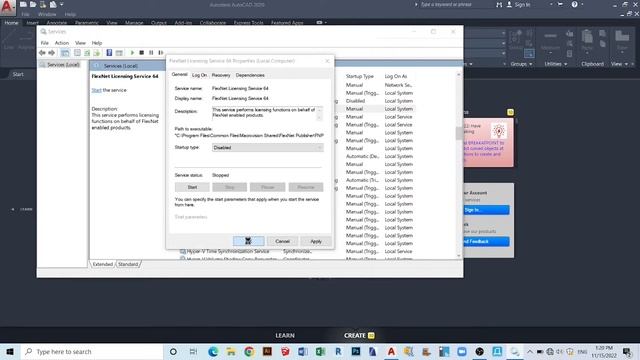640x360 pixels.
Task: Open the File menu in Services window
Action: (x=44, y=43)
